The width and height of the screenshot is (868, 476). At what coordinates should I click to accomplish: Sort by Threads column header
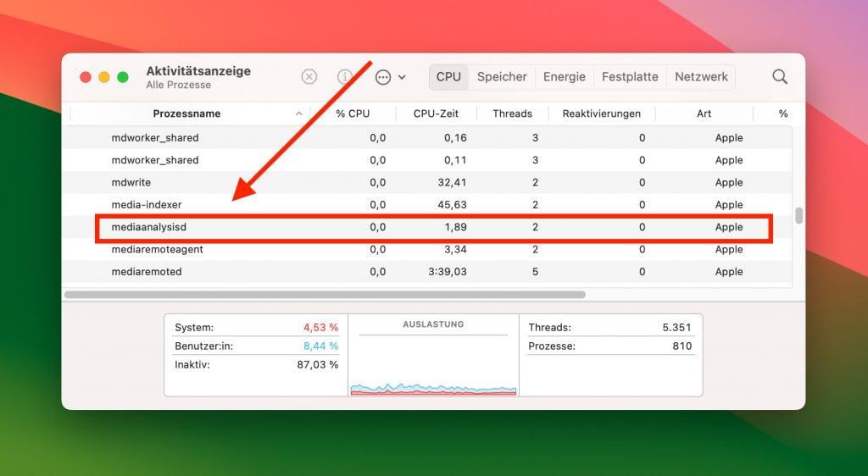[x=512, y=113]
